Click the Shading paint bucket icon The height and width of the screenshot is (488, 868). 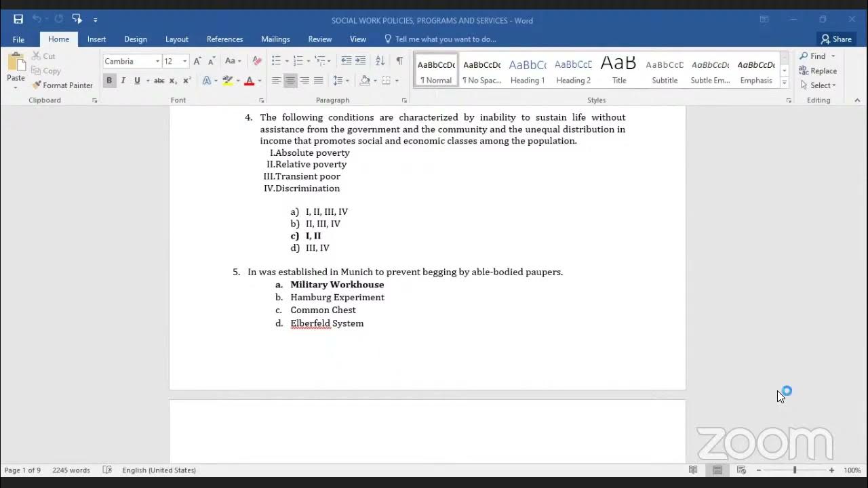(365, 81)
